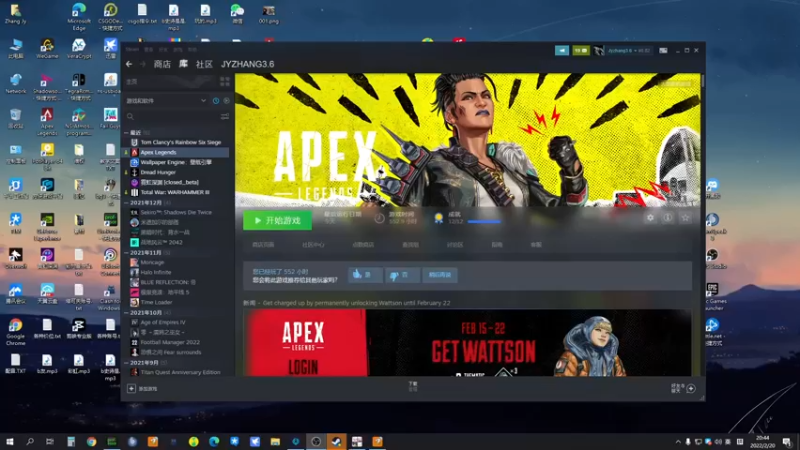Open the 游戏和软件 filter dropdown
This screenshot has width=800, height=450.
click(x=166, y=101)
